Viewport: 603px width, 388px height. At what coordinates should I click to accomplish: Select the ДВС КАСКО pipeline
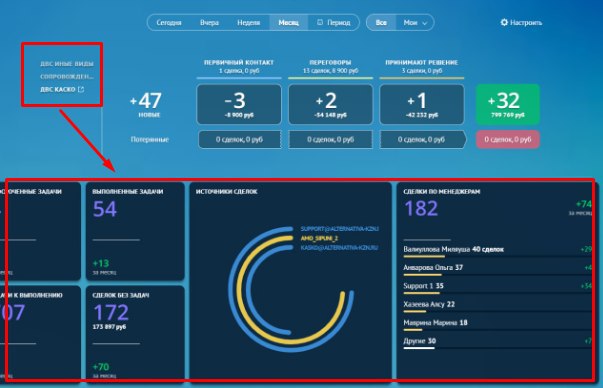(x=58, y=89)
